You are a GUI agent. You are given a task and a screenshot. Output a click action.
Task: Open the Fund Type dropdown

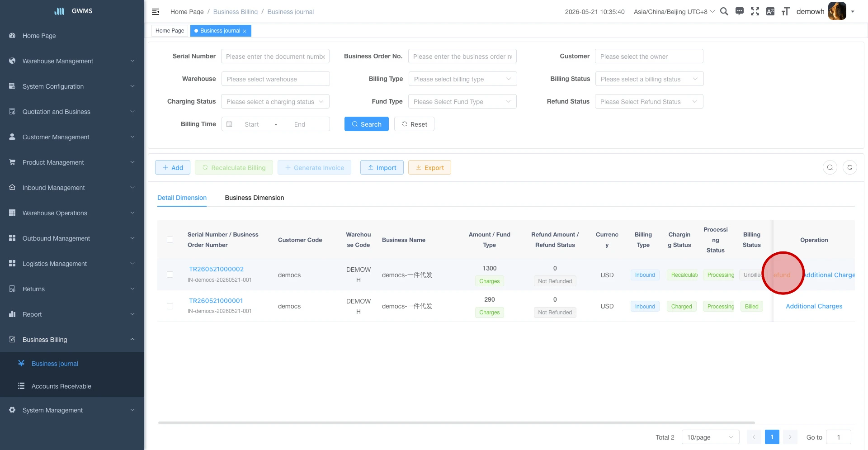462,101
